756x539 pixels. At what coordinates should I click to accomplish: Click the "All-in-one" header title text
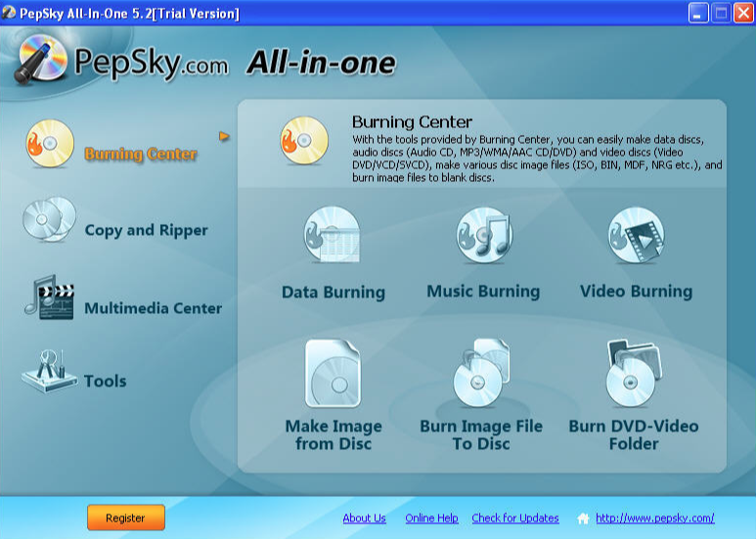[x=322, y=63]
